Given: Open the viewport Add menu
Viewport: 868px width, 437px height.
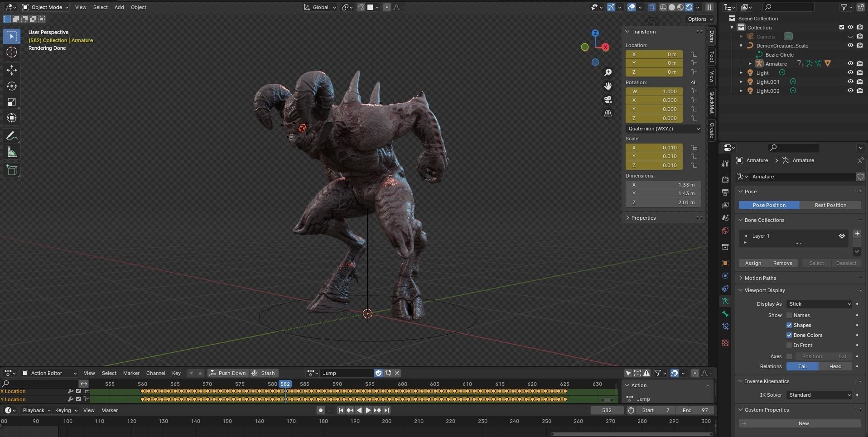Looking at the screenshot, I should point(119,7).
